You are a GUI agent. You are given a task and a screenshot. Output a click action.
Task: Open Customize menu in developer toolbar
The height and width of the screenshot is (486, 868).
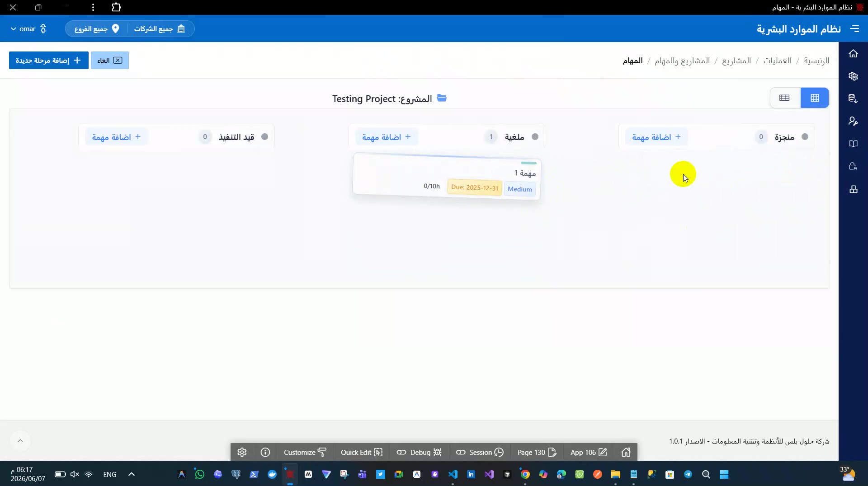[x=305, y=452]
